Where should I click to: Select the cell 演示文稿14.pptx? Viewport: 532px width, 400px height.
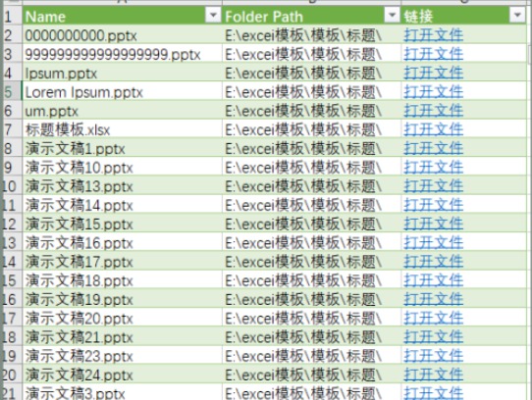pos(122,205)
